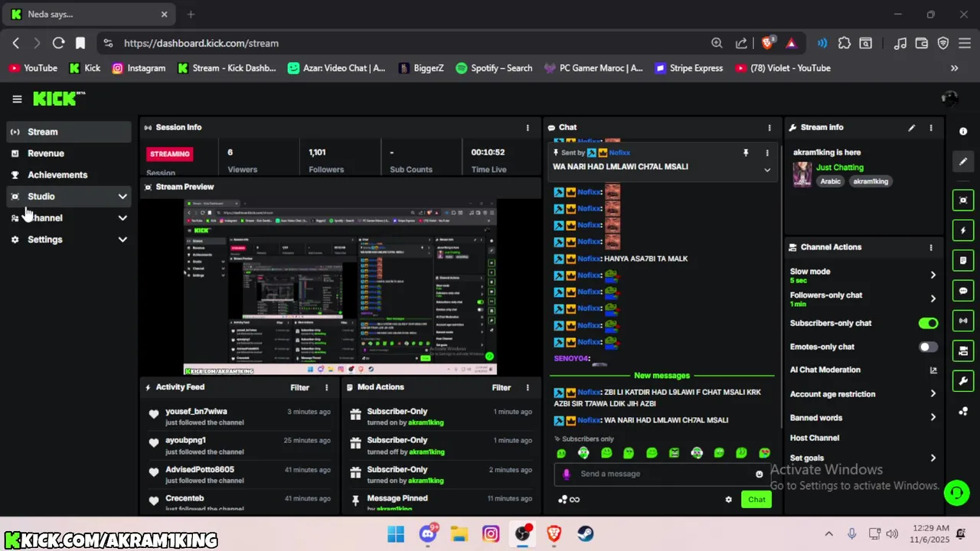Click the wrench tools sidebar icon
980x551 pixels.
(x=963, y=381)
